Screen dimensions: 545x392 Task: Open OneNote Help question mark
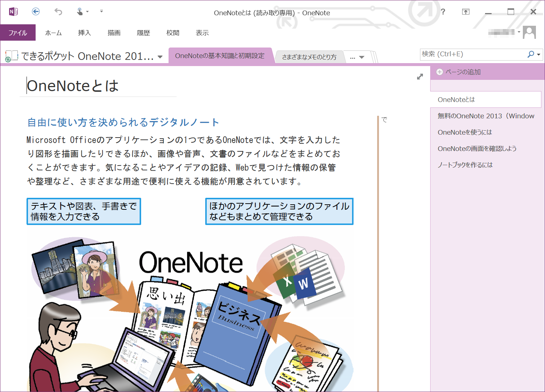point(443,12)
